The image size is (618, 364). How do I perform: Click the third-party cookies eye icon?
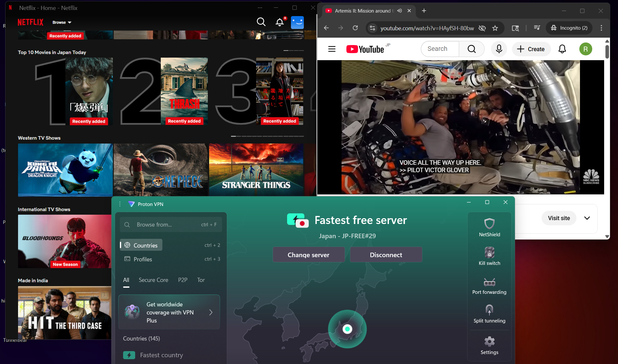482,28
